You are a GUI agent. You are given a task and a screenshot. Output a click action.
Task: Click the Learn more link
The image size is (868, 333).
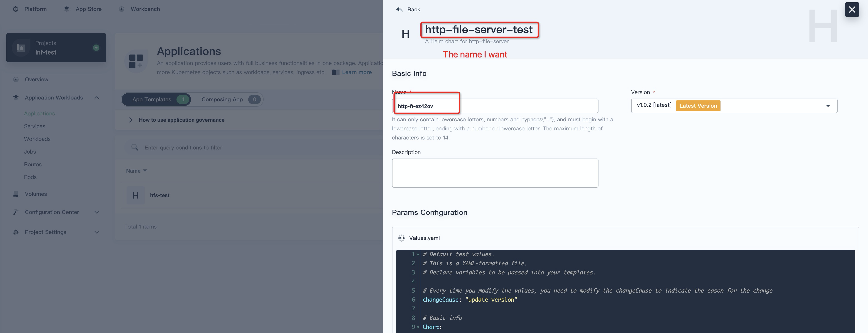coord(356,72)
